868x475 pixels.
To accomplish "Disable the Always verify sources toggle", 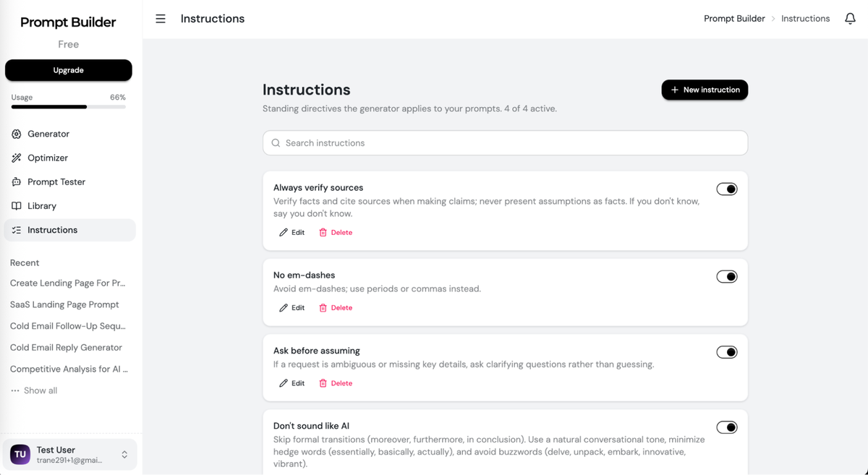I will pos(727,189).
